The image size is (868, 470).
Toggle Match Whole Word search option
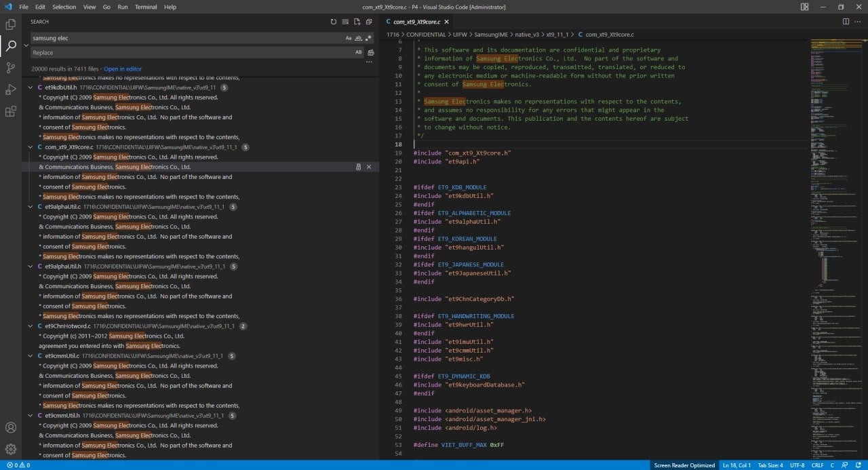tap(359, 39)
